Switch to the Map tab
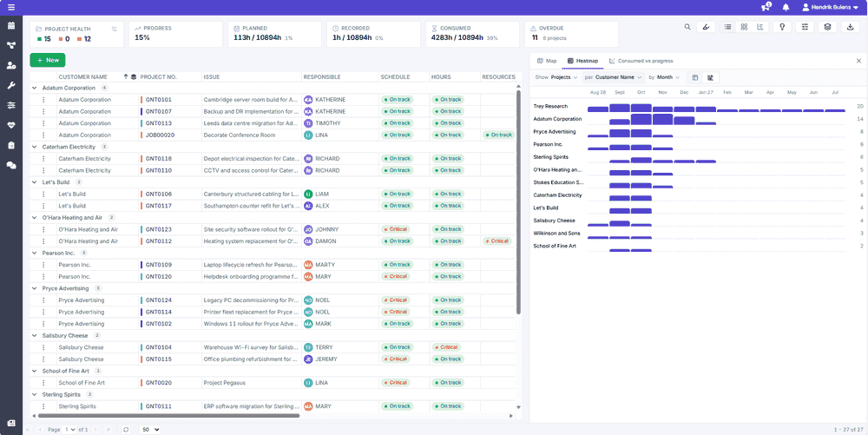 (546, 61)
